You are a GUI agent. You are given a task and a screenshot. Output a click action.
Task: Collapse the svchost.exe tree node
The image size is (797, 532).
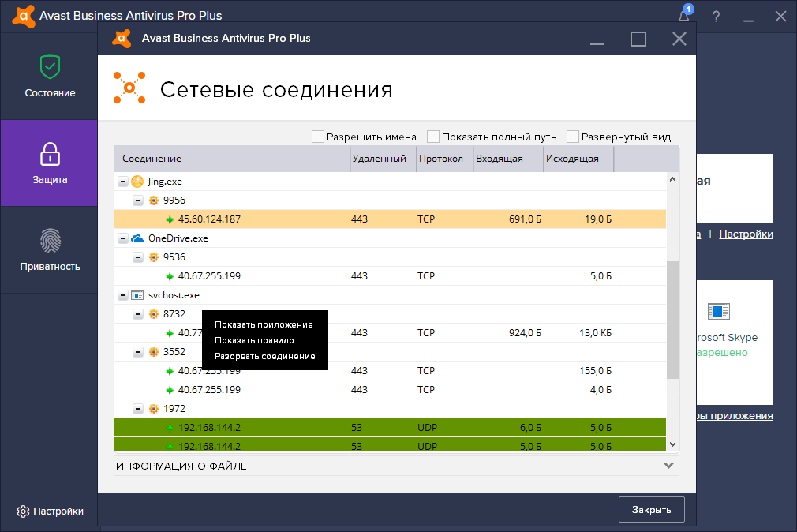pos(123,295)
